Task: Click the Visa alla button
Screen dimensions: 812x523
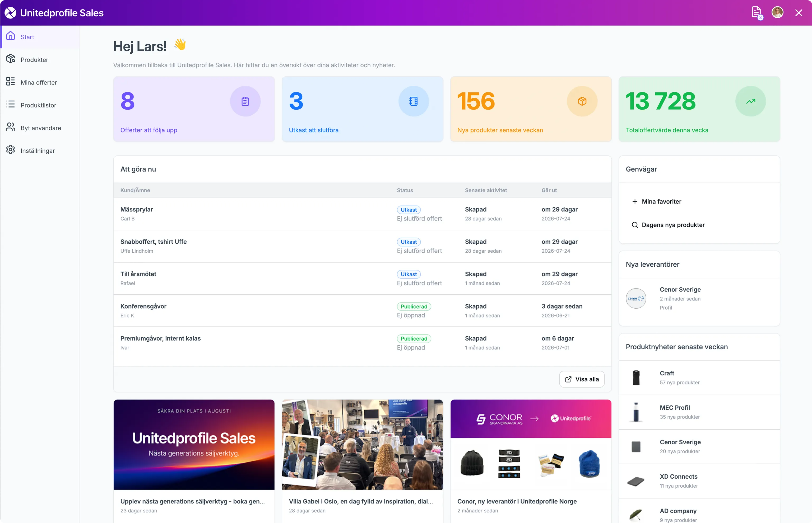Action: point(582,379)
